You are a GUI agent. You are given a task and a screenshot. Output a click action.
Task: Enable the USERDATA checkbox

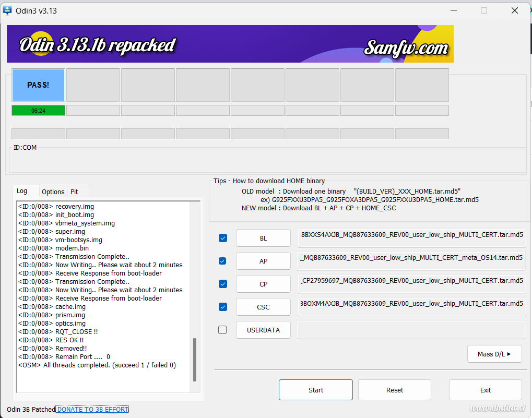[223, 330]
